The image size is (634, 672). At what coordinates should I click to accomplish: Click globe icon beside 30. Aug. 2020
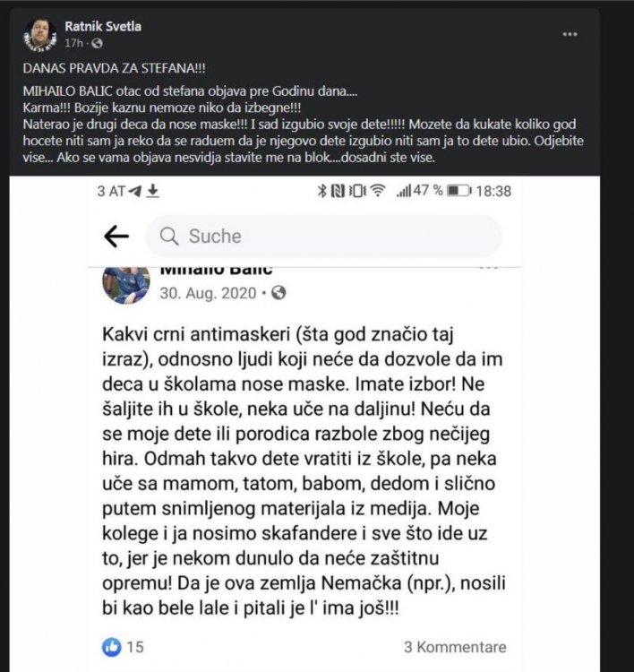click(278, 294)
